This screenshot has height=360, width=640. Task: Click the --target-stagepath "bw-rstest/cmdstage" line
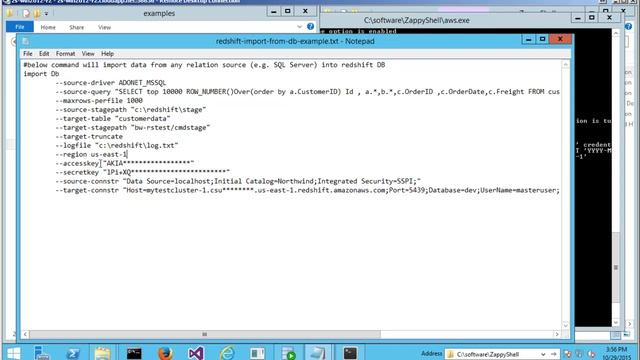[x=133, y=128]
